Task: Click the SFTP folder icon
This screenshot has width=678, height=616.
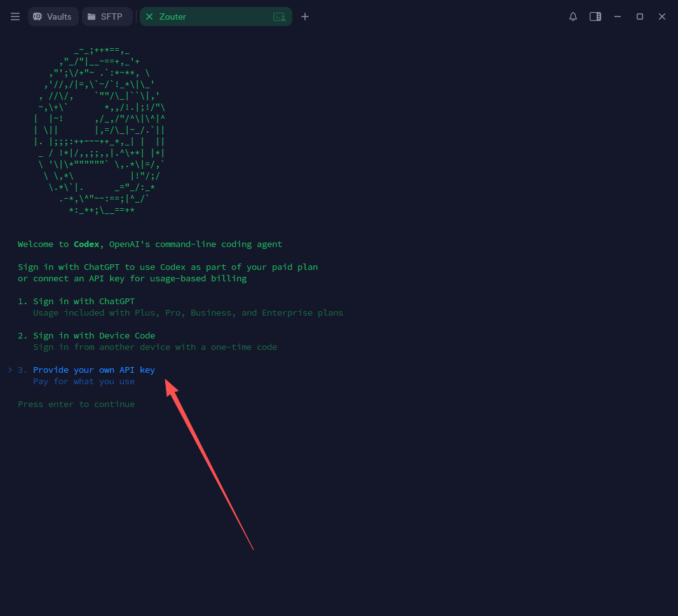Action: [x=92, y=17]
